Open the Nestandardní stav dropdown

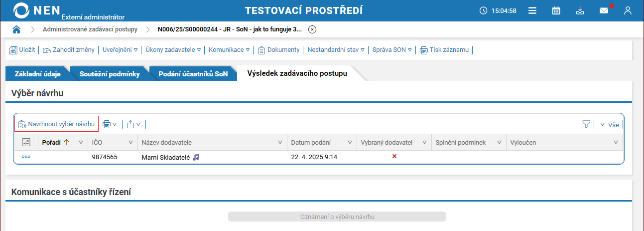336,50
